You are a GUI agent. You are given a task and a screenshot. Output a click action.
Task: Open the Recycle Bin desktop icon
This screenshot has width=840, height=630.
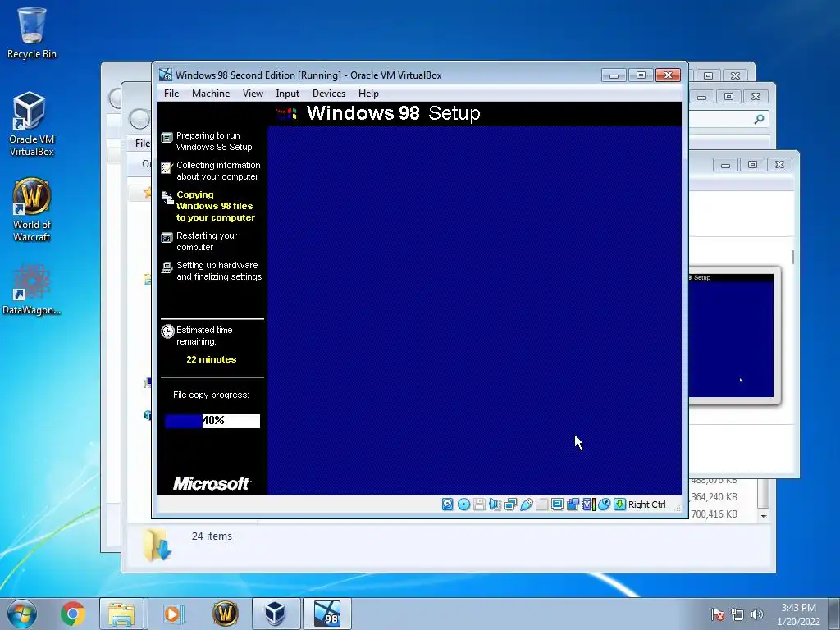[32, 33]
